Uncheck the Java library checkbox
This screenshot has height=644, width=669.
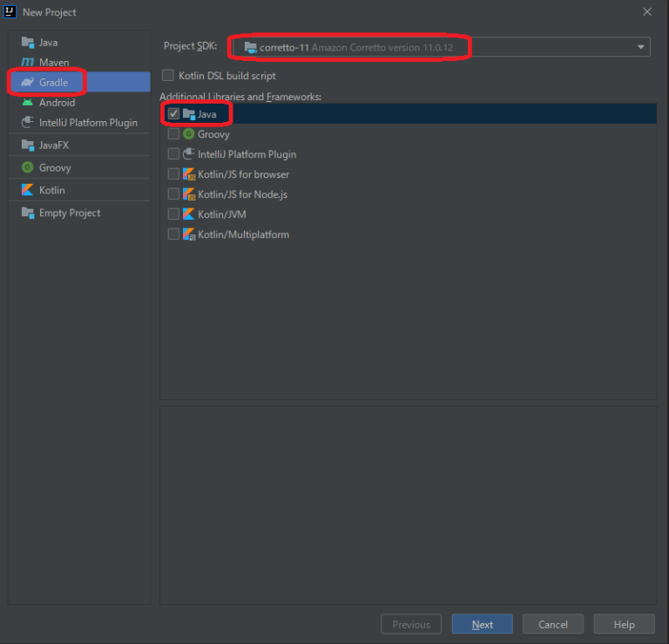pos(174,114)
